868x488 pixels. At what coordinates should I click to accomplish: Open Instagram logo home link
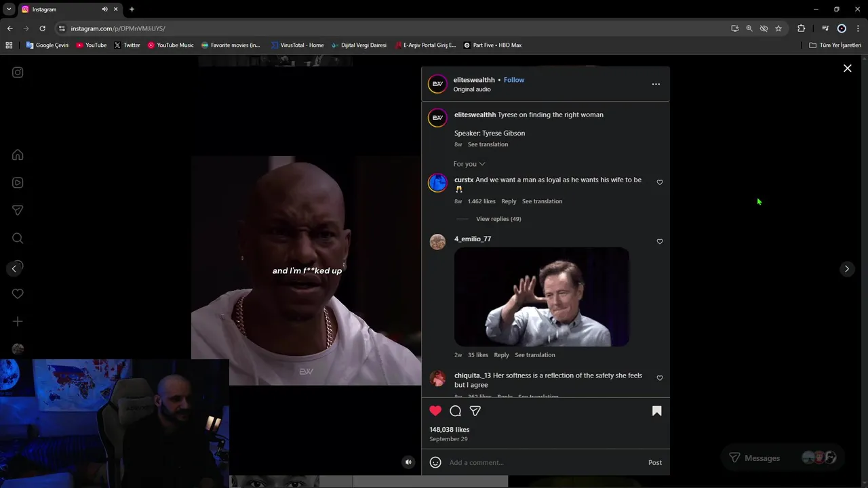coord(18,73)
